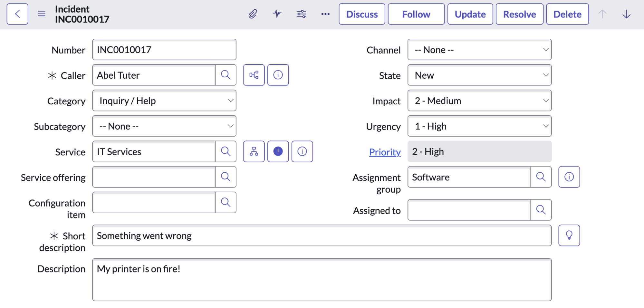The image size is (644, 308).
Task: Click inside the Assigned to field
Action: click(x=467, y=210)
